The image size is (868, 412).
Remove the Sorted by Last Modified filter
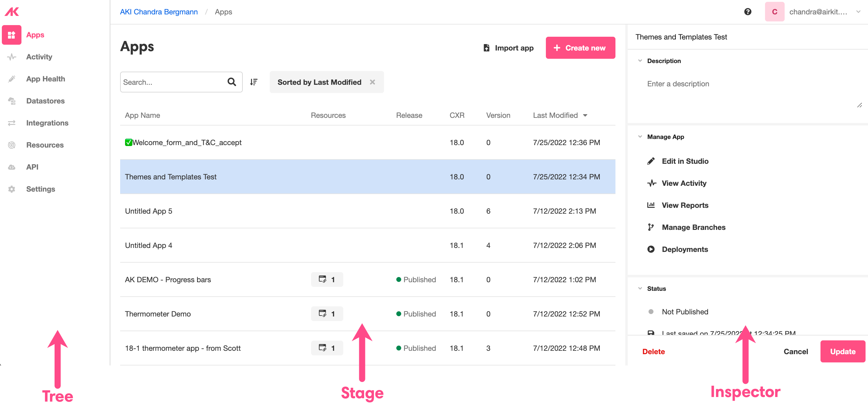click(x=372, y=82)
